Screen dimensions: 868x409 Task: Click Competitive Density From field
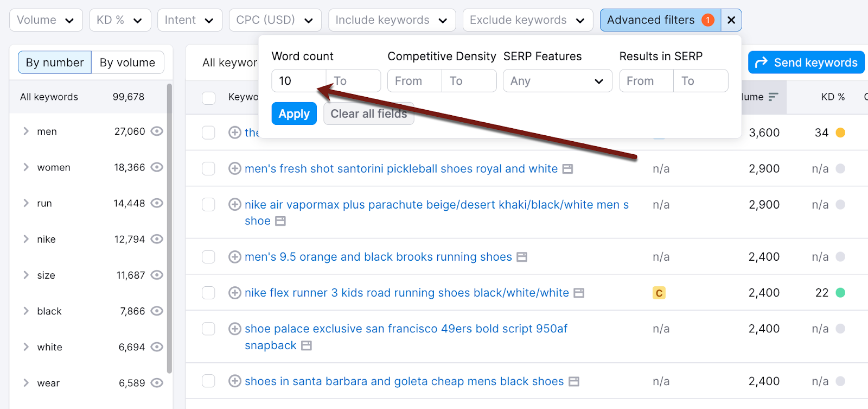415,81
